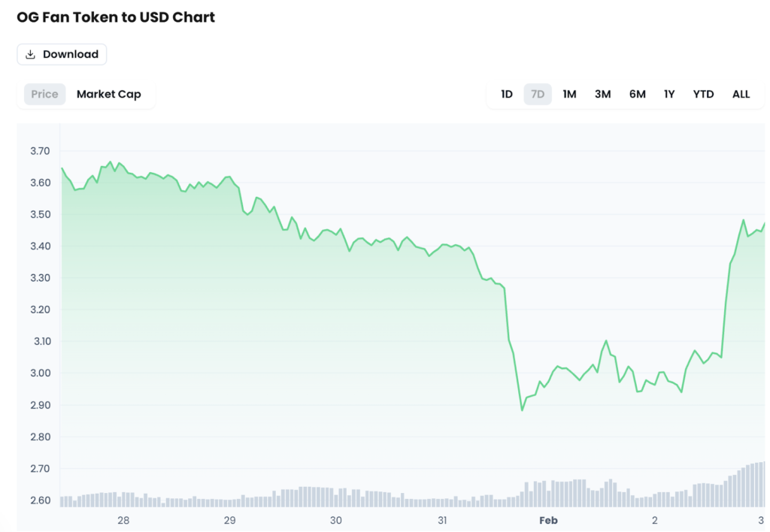Set chart range to 6M
This screenshot has width=770, height=532.
637,94
